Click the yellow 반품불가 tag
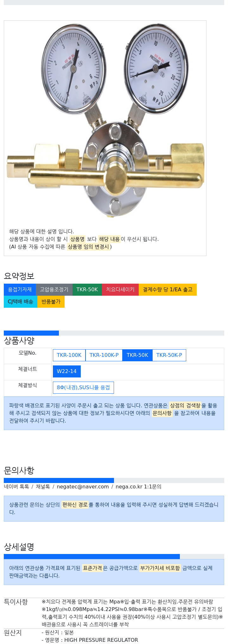Screen dimensions: 228x644 pyautogui.click(x=51, y=301)
